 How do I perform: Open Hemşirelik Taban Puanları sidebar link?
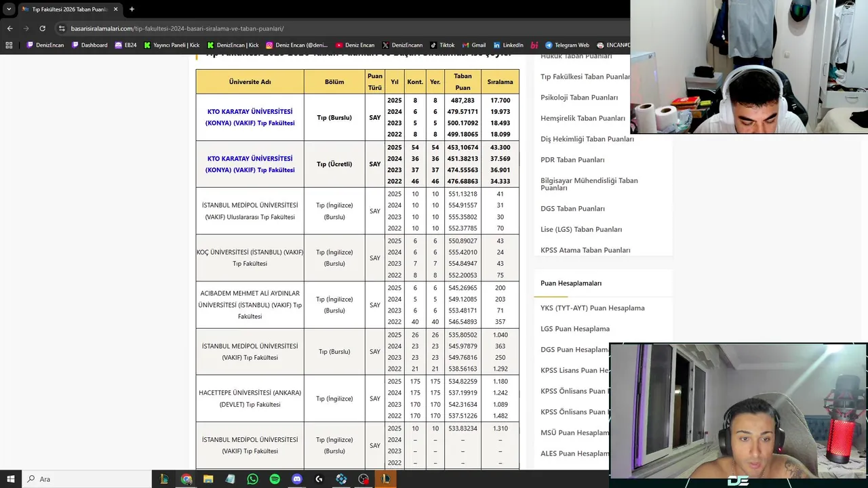tap(583, 118)
